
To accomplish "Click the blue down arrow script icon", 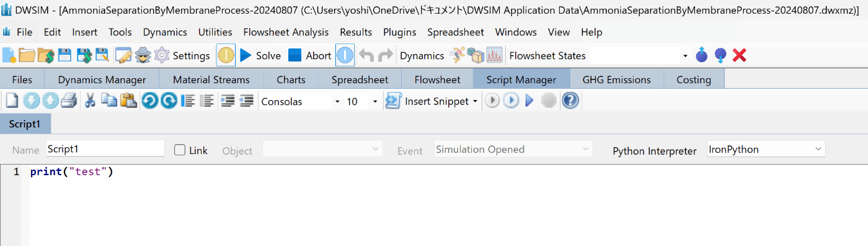I will pyautogui.click(x=32, y=101).
